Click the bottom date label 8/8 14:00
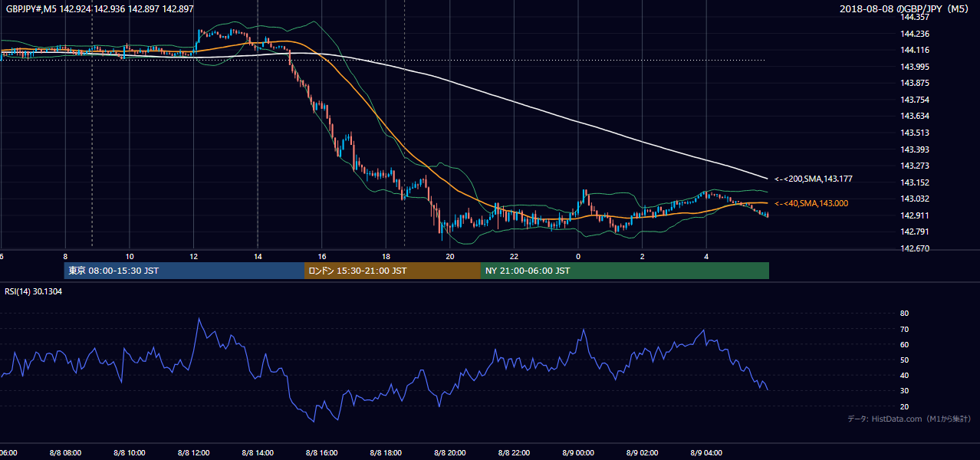Viewport: 980px width, 460px height. (258, 452)
